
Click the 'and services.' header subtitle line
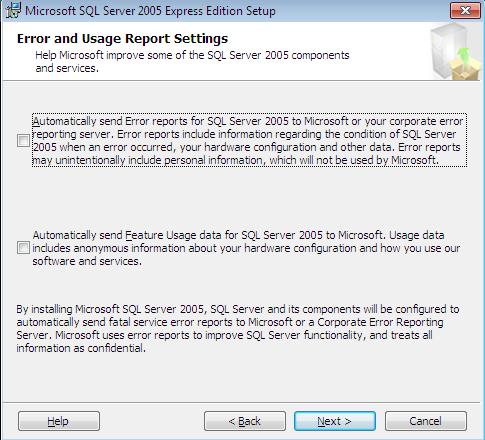tap(67, 68)
